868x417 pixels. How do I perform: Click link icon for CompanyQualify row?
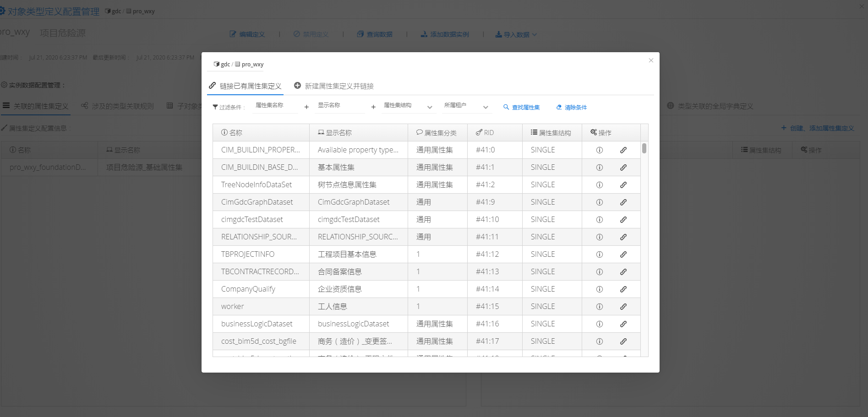click(x=623, y=289)
